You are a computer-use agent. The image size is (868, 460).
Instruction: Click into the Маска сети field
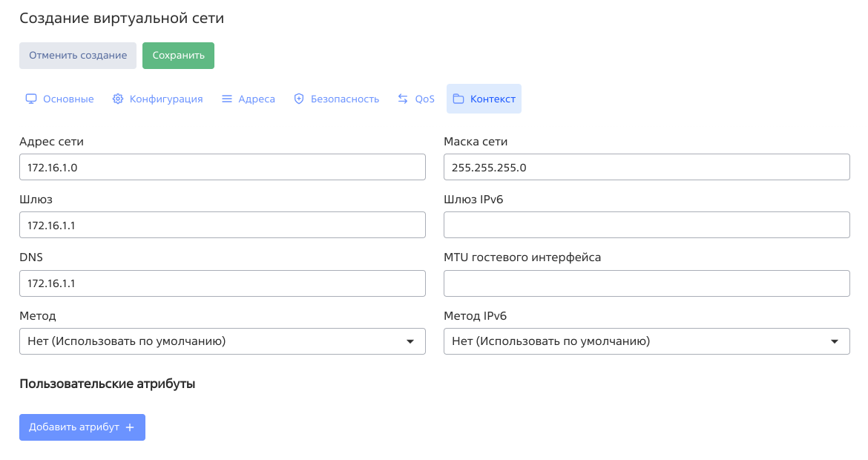646,167
